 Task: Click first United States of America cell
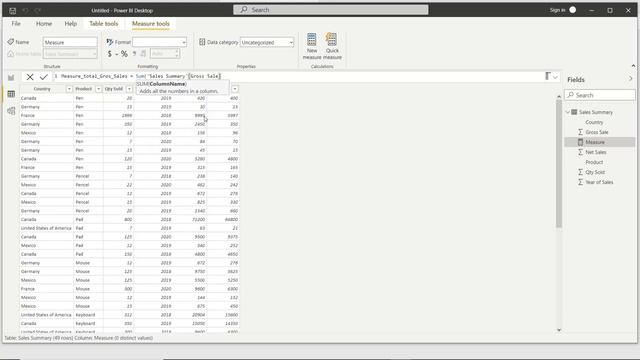pyautogui.click(x=46, y=228)
